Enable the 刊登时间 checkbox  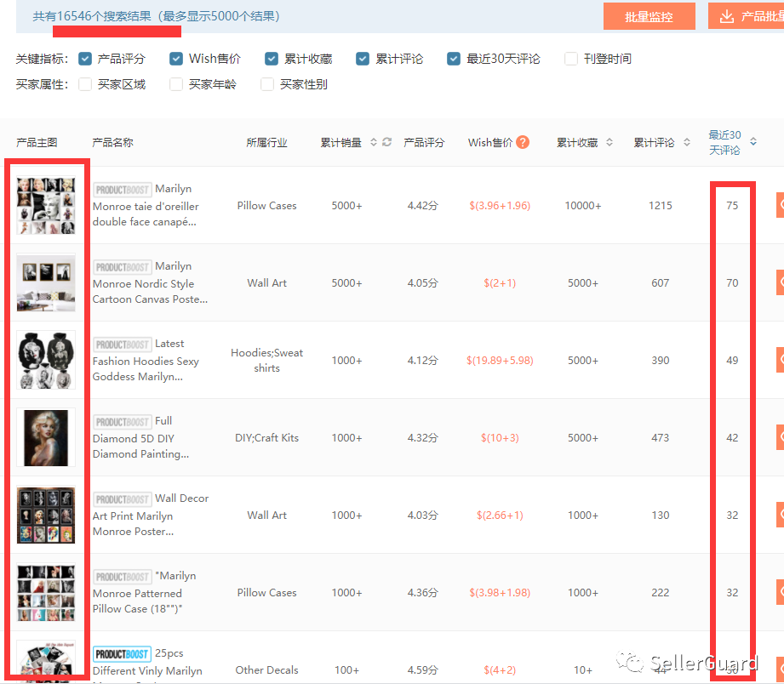pos(571,59)
